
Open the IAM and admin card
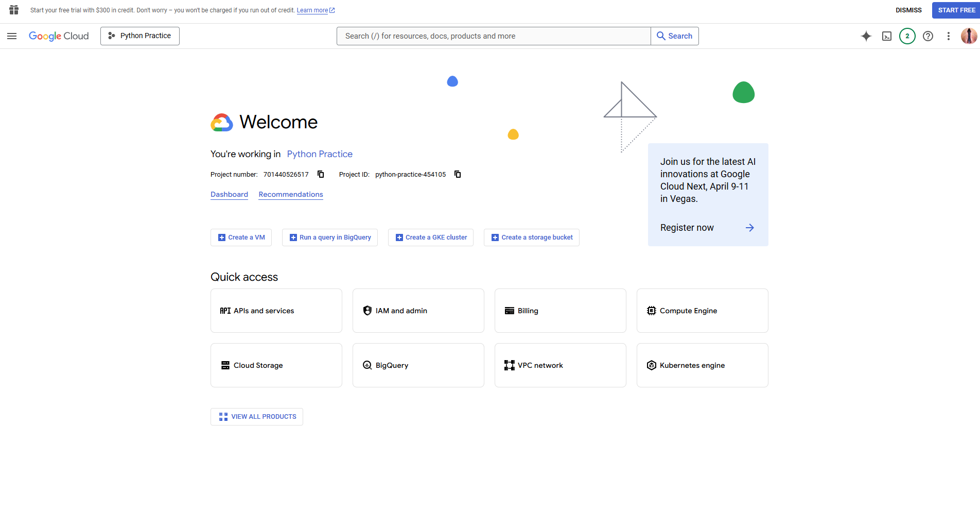pos(418,311)
